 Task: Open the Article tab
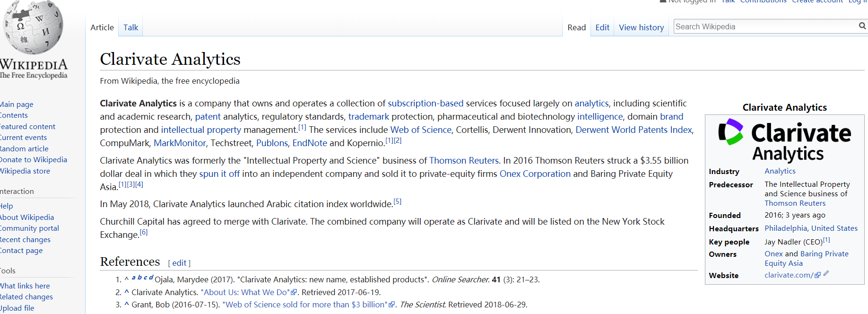point(102,27)
